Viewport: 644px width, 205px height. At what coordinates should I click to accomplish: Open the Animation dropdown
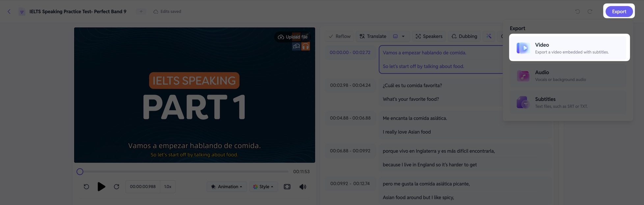pyautogui.click(x=227, y=187)
